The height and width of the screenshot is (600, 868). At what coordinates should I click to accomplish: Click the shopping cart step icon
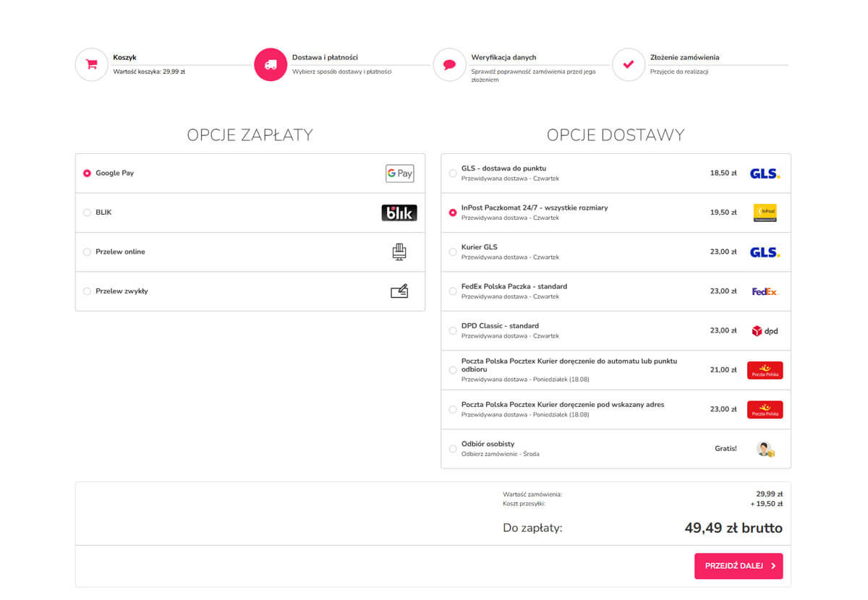(x=92, y=64)
